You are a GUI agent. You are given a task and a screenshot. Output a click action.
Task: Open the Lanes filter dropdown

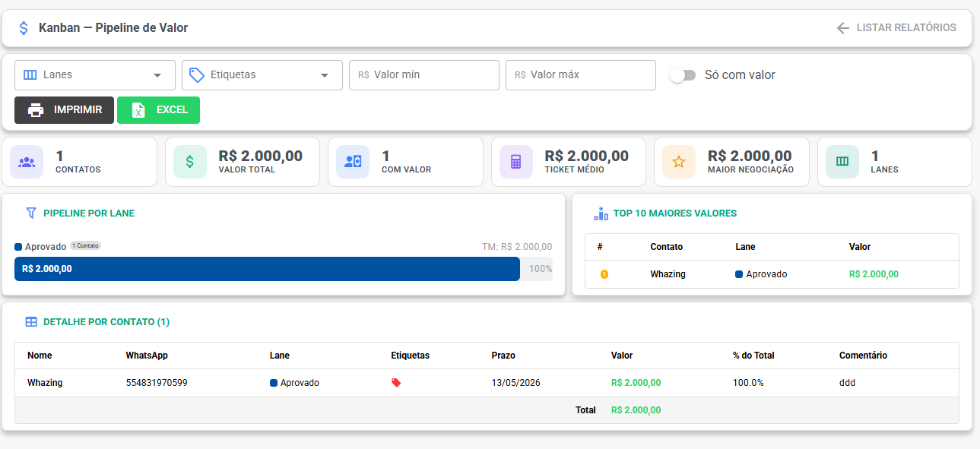click(x=95, y=75)
